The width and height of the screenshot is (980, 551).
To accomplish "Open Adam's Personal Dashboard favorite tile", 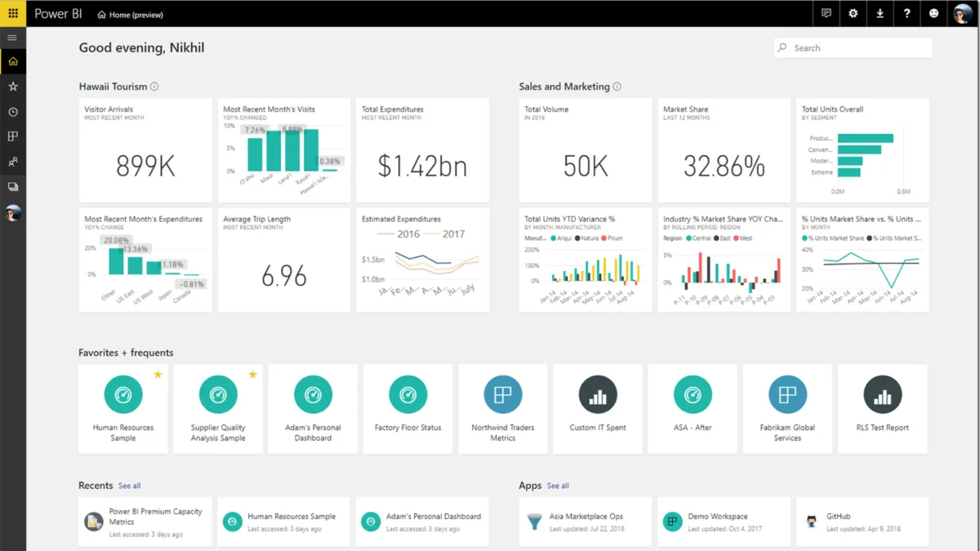I will (313, 409).
